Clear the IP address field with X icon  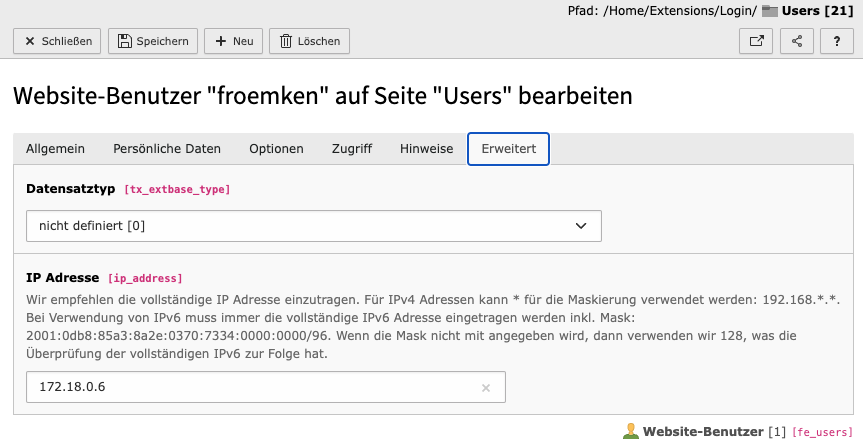[x=486, y=388]
